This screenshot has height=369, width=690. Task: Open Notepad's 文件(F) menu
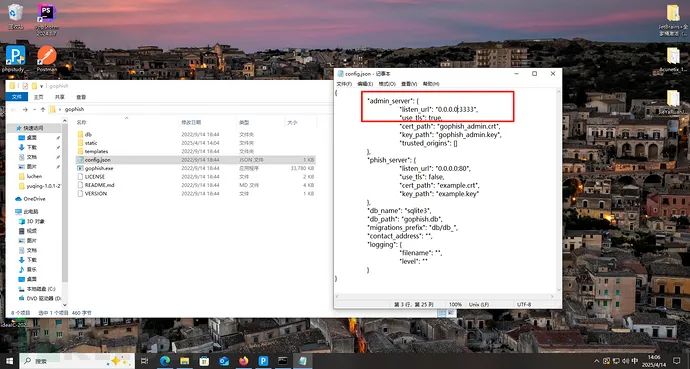point(344,84)
